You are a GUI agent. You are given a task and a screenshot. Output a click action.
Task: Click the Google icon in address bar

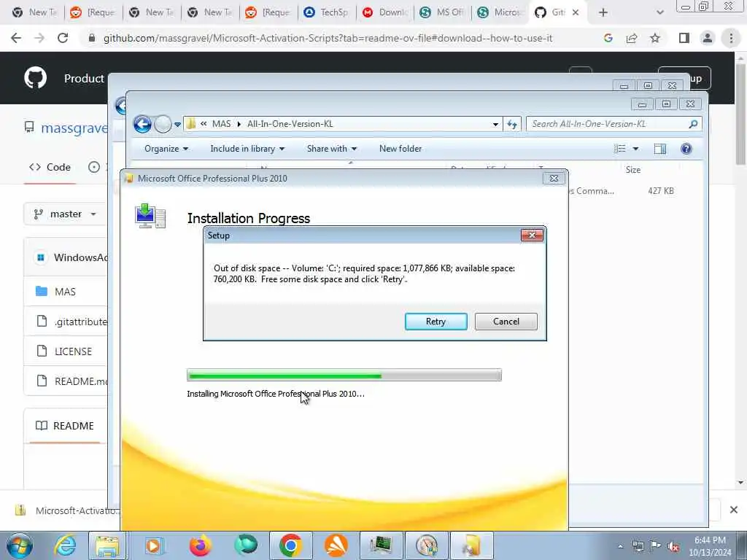coord(608,38)
